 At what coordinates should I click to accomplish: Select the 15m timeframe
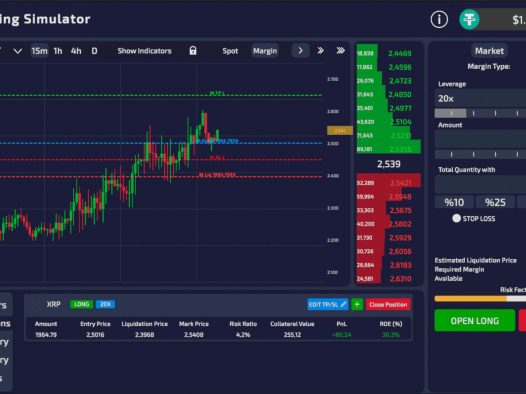[x=39, y=51]
